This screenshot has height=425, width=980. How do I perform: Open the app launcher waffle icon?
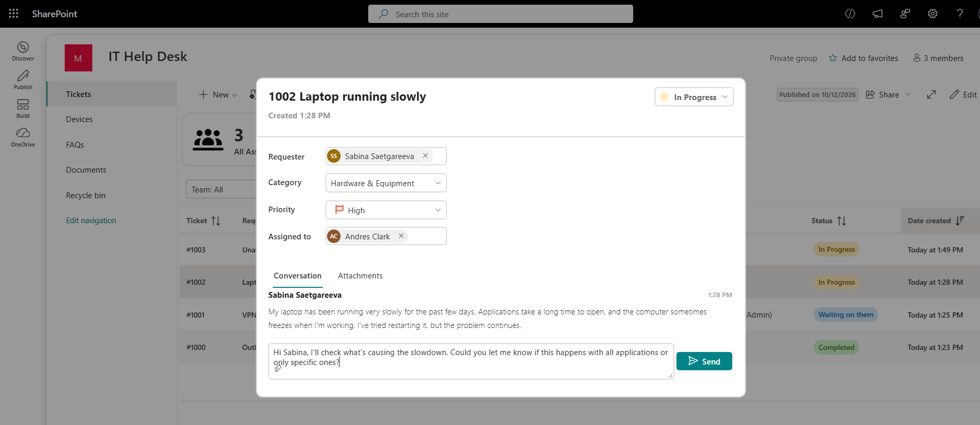(x=14, y=14)
